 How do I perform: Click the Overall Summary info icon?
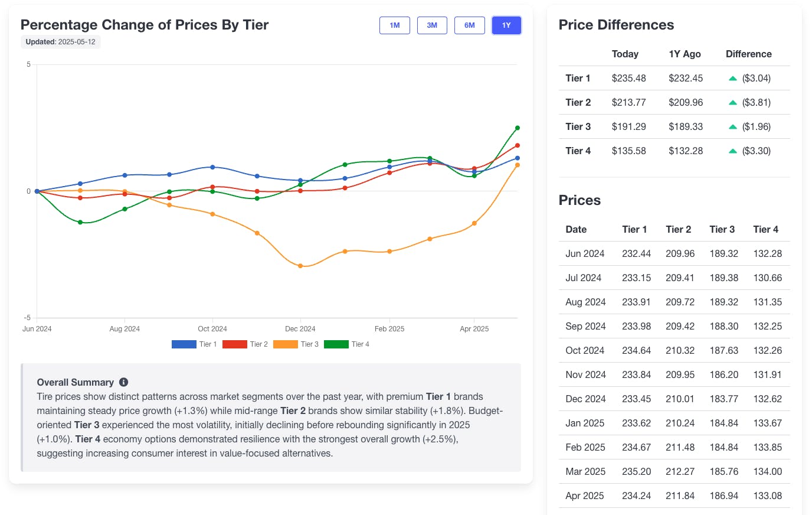(x=123, y=382)
